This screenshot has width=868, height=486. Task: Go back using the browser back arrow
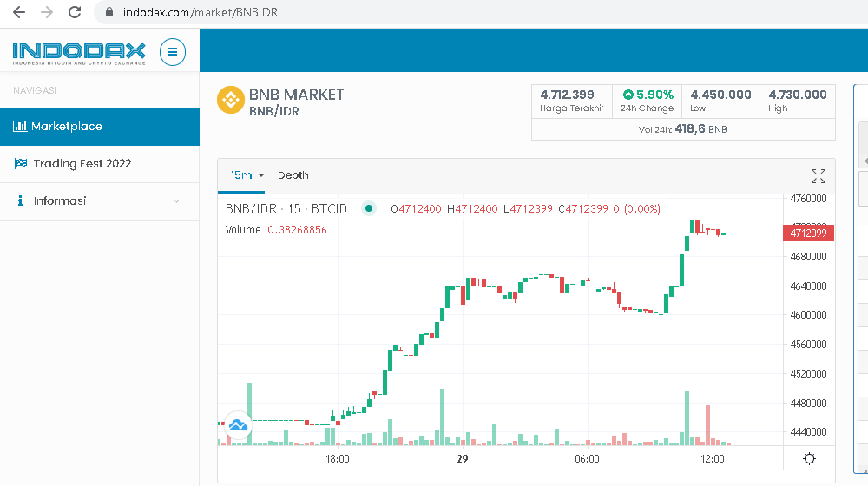(19, 12)
